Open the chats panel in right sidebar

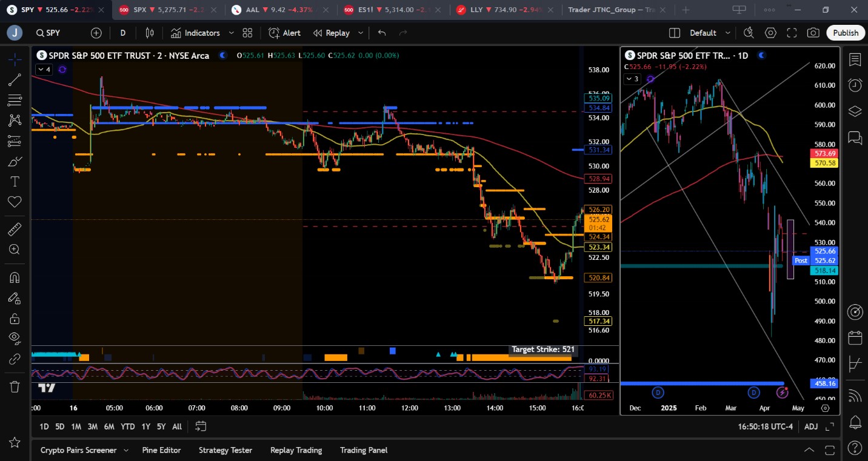point(855,138)
